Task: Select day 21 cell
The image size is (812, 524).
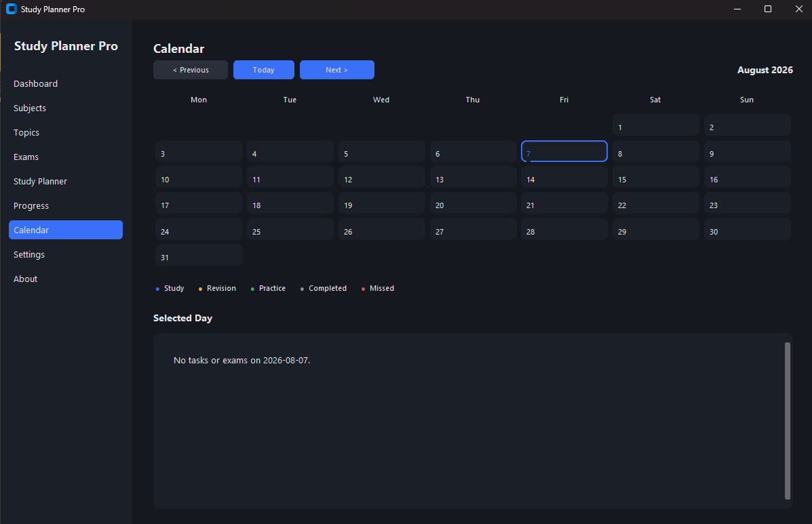Action: coord(564,203)
